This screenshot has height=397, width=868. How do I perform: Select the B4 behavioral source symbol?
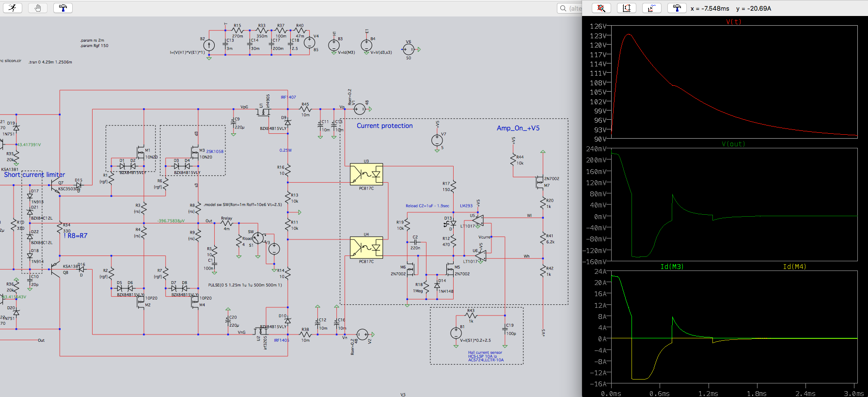click(366, 45)
